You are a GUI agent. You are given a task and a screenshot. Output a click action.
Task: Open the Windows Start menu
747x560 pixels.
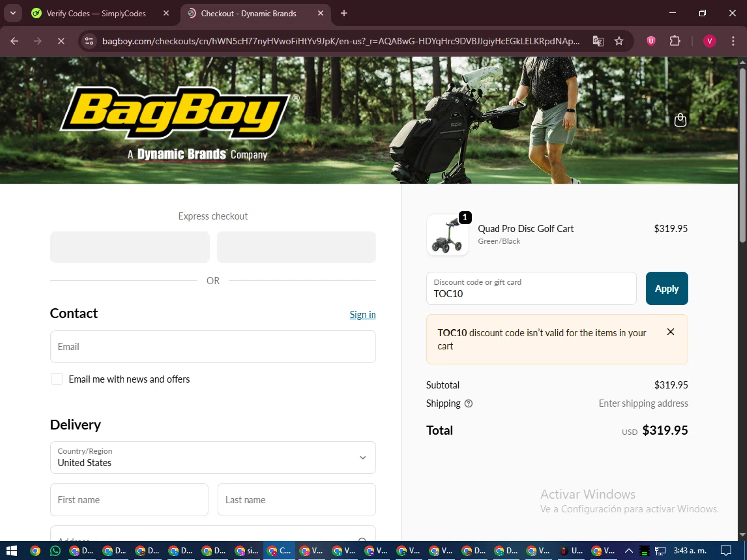click(x=12, y=551)
